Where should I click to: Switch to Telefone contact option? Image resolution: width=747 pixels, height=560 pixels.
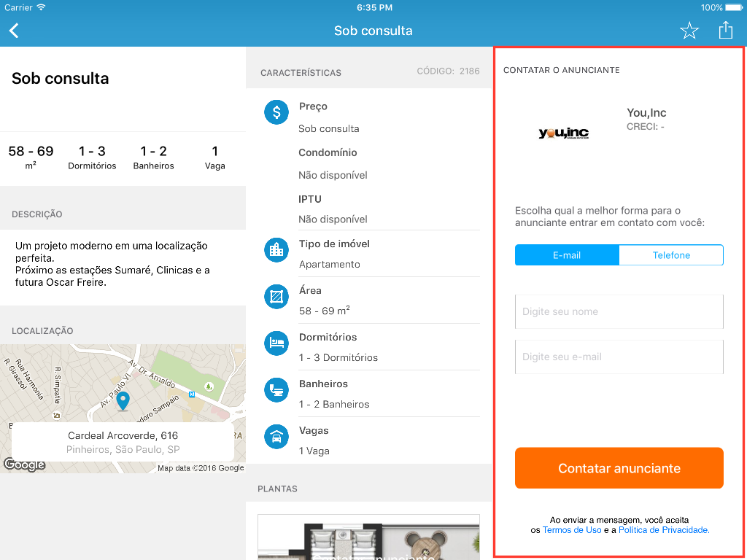point(671,255)
